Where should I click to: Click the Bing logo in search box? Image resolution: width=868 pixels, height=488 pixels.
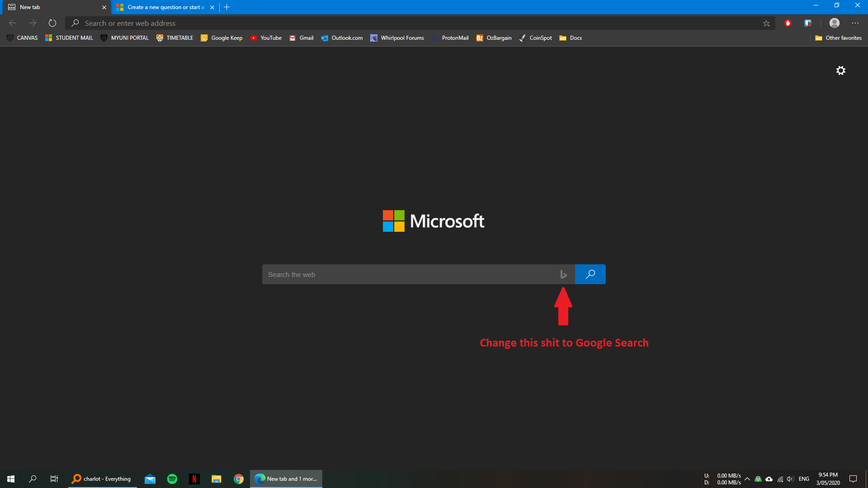click(563, 274)
